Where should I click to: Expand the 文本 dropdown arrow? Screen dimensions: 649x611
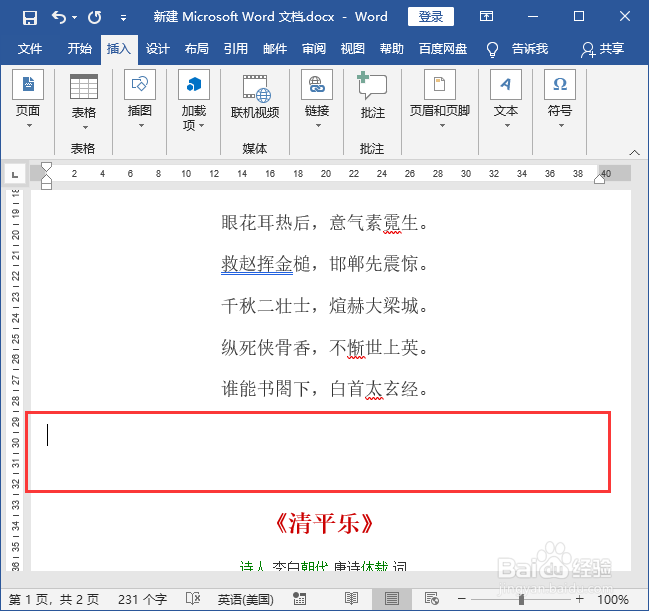pos(507,125)
